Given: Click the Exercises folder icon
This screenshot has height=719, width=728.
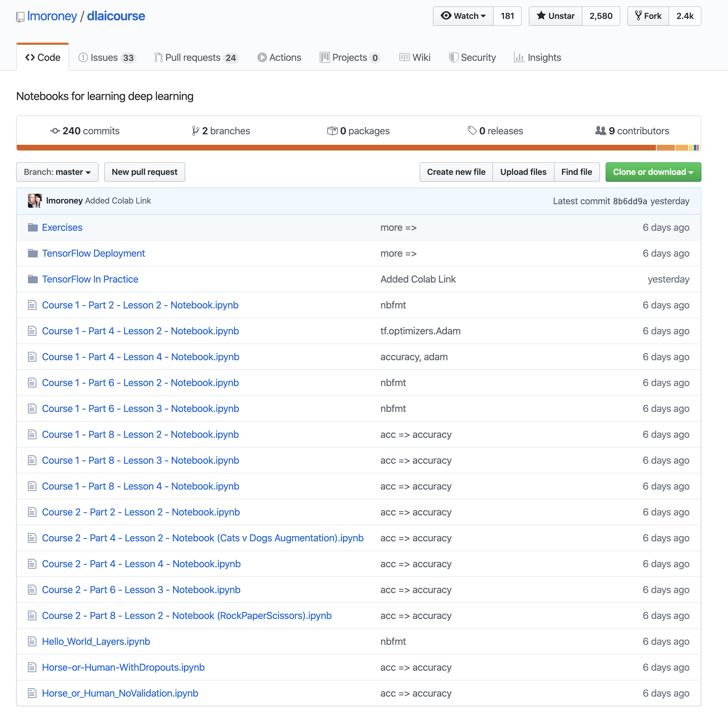Looking at the screenshot, I should pyautogui.click(x=33, y=227).
